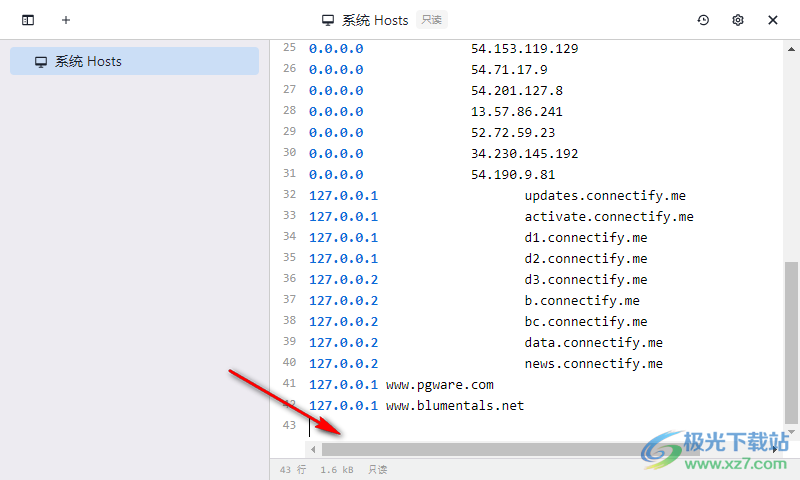Click data.connectify.me on line 39
The width and height of the screenshot is (800, 480).
tap(593, 342)
